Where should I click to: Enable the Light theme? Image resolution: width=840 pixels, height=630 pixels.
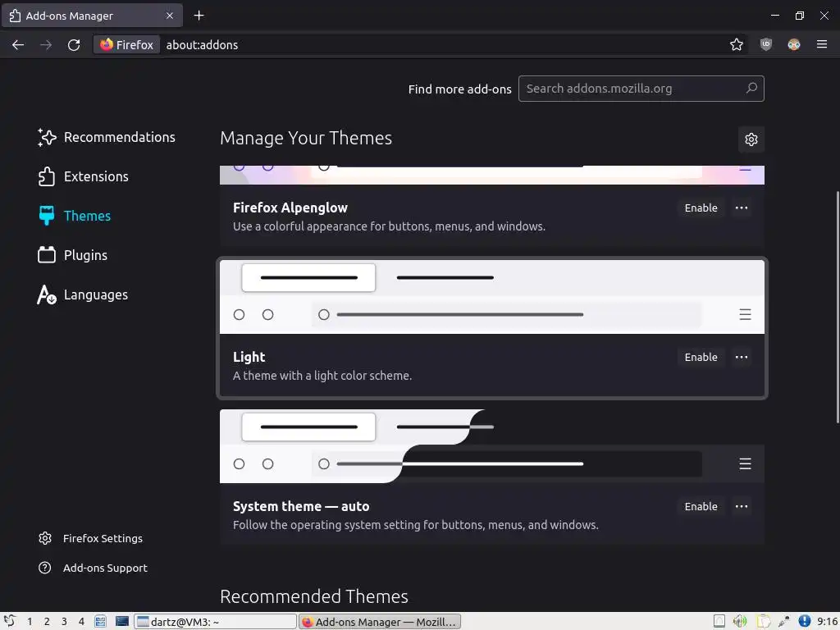tap(701, 358)
